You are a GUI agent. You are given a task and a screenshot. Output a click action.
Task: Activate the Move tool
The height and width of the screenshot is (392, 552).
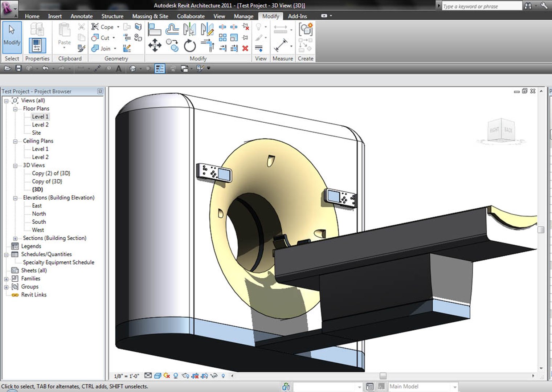(x=155, y=45)
